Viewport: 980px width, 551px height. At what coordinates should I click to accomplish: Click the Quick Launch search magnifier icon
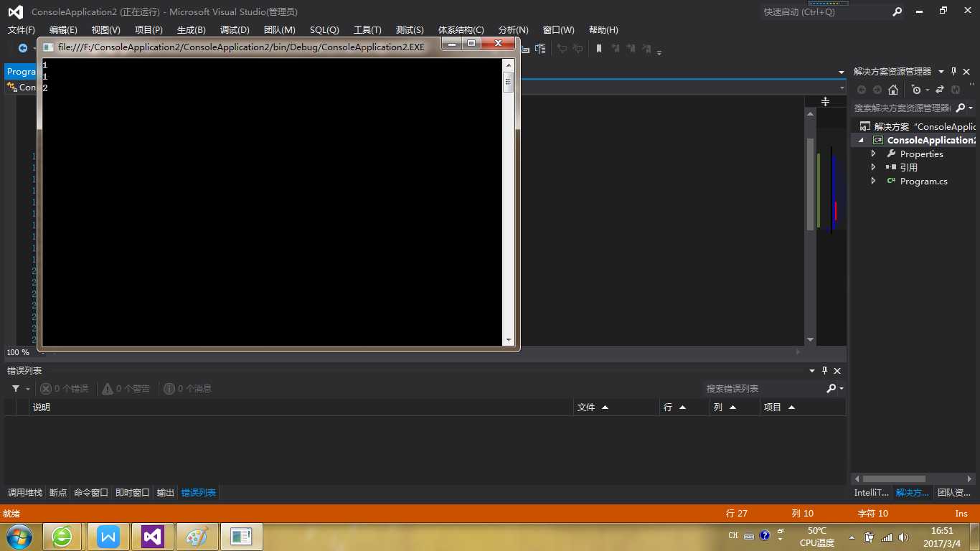[897, 11]
